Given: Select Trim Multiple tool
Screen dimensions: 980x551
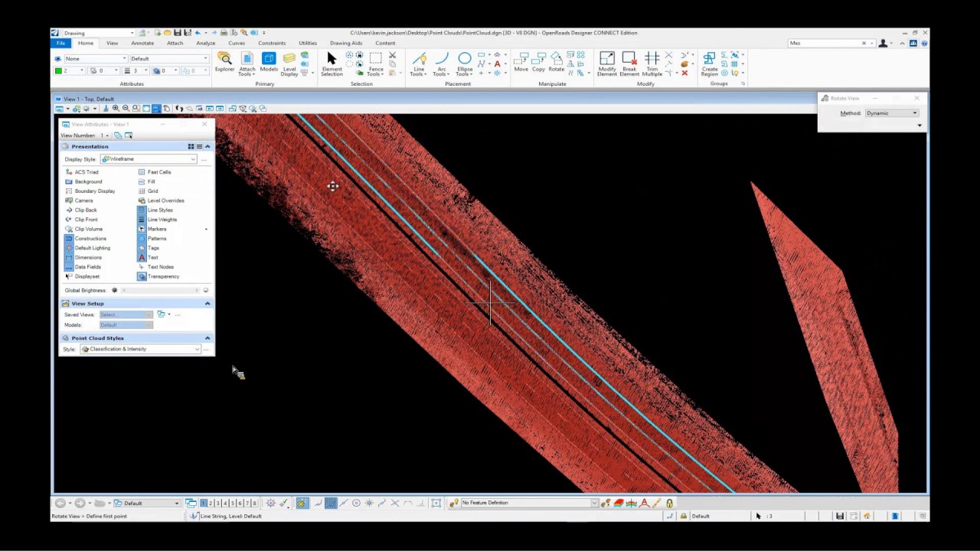Looking at the screenshot, I should pos(652,64).
